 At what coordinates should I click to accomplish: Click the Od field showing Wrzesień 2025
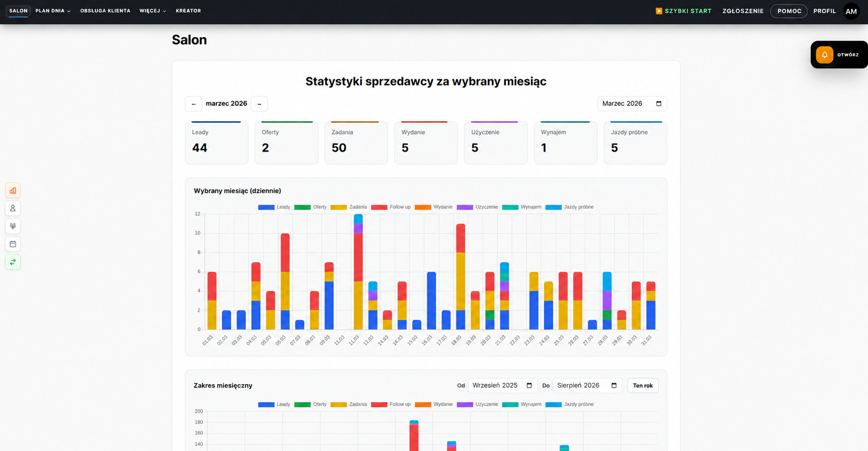coord(502,386)
